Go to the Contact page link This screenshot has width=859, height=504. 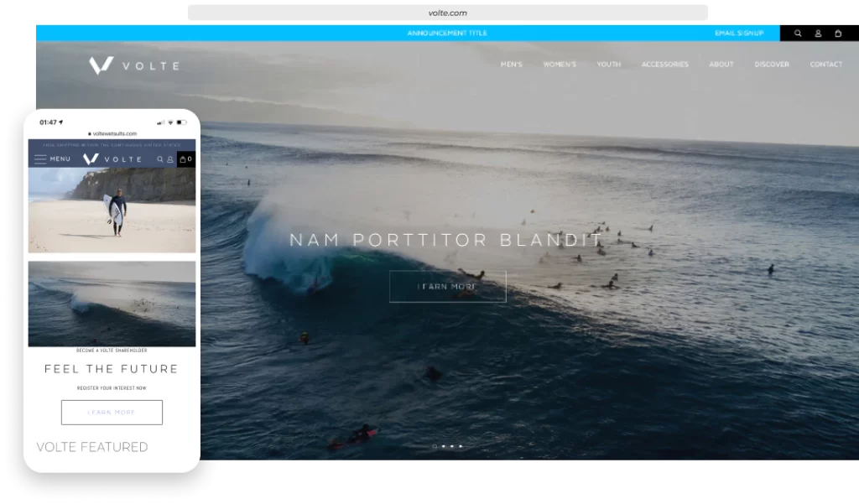click(x=825, y=65)
